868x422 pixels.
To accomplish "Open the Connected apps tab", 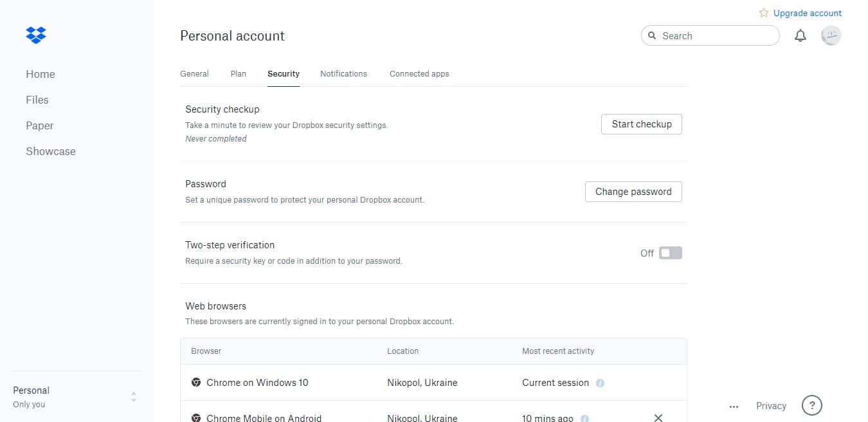I will tap(419, 74).
